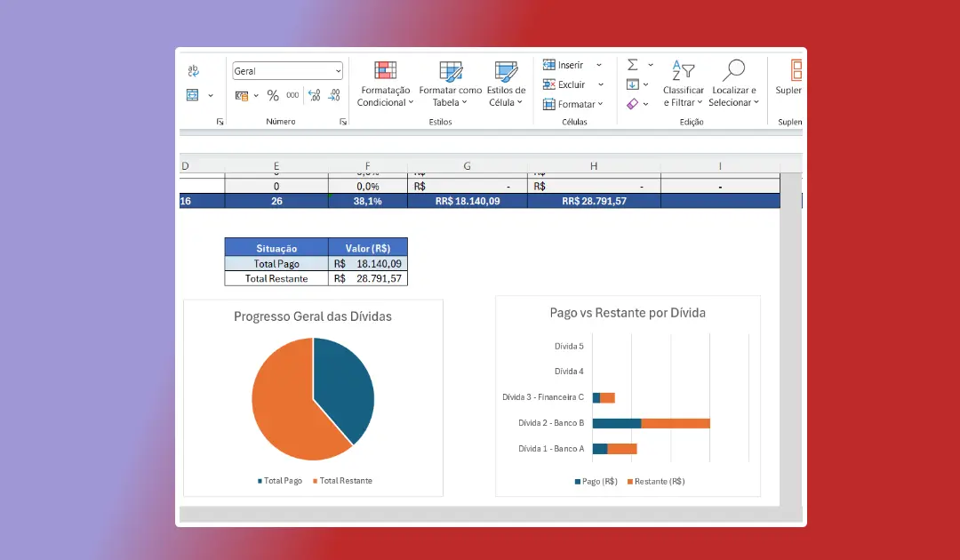This screenshot has width=960, height=560.
Task: Click the merge and center icon
Action: [x=192, y=95]
